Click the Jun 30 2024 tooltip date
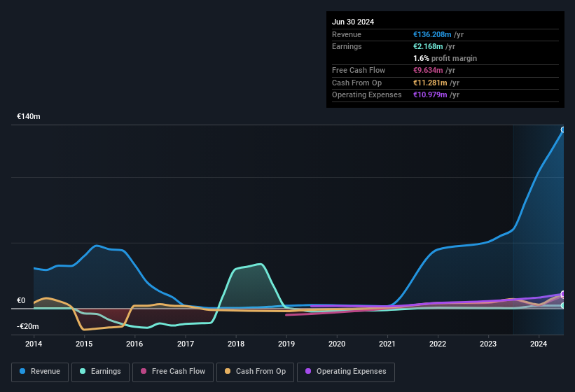Image resolution: width=575 pixels, height=392 pixels. click(353, 22)
